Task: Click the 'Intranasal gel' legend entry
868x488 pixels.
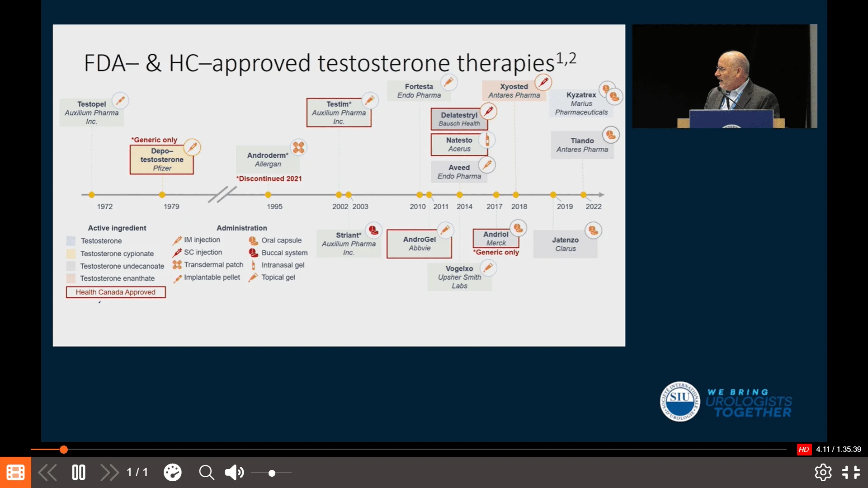Action: tap(278, 265)
